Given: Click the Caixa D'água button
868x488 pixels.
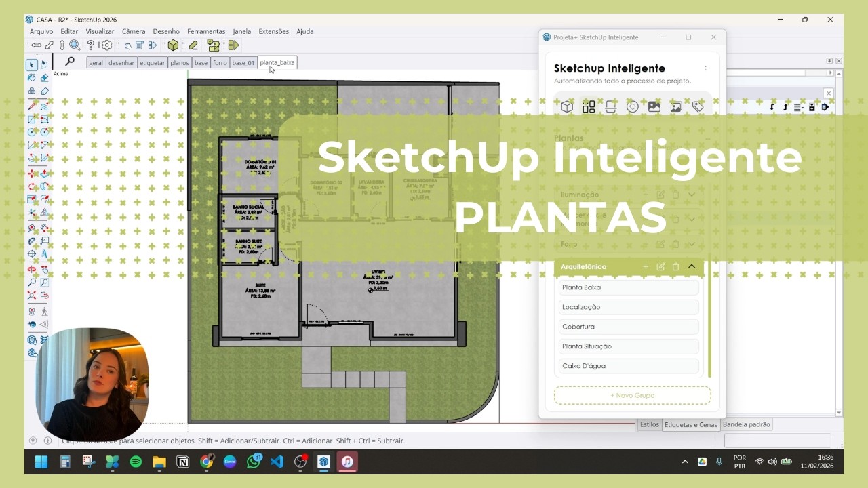Looking at the screenshot, I should [x=629, y=366].
